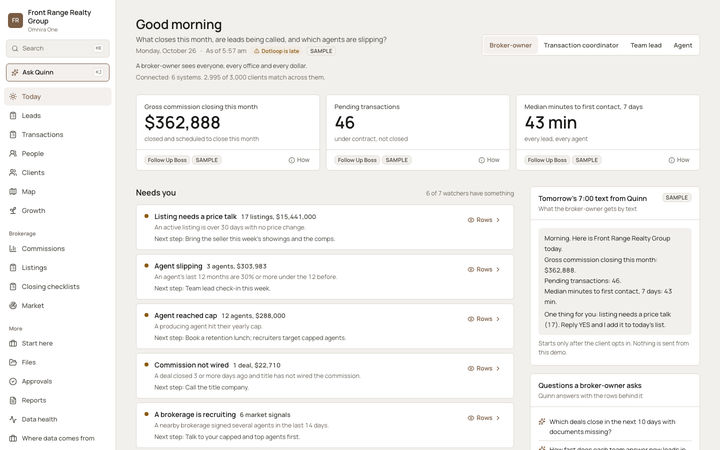
Task: Expand chevron on Agent reached cap row
Action: [x=498, y=319]
